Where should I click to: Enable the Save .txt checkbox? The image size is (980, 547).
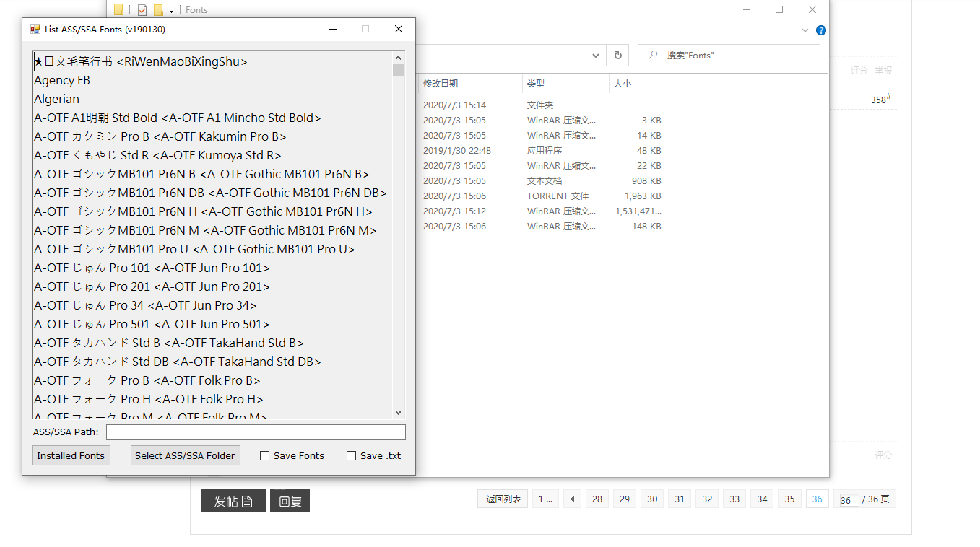(x=351, y=455)
